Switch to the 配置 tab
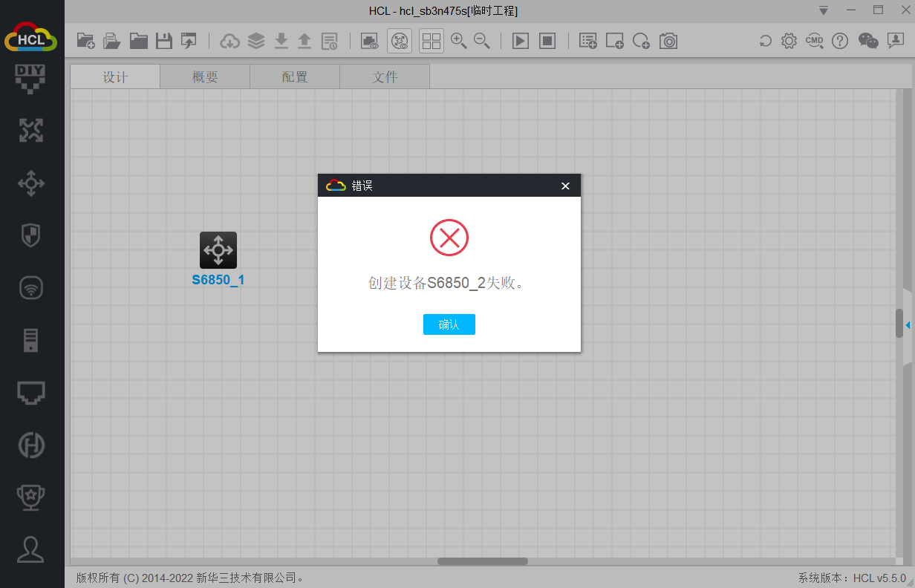Viewport: 915px width, 588px height. pos(295,77)
